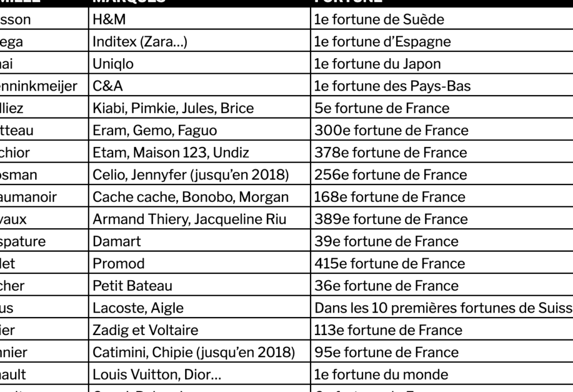Viewport: 573px width, 392px height.
Task: Select the 1e fortune de Suède cell
Action: [x=442, y=18]
